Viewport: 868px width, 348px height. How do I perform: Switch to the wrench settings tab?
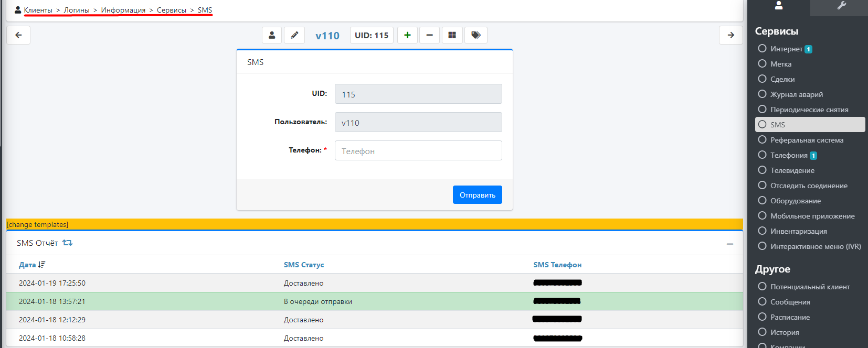841,6
